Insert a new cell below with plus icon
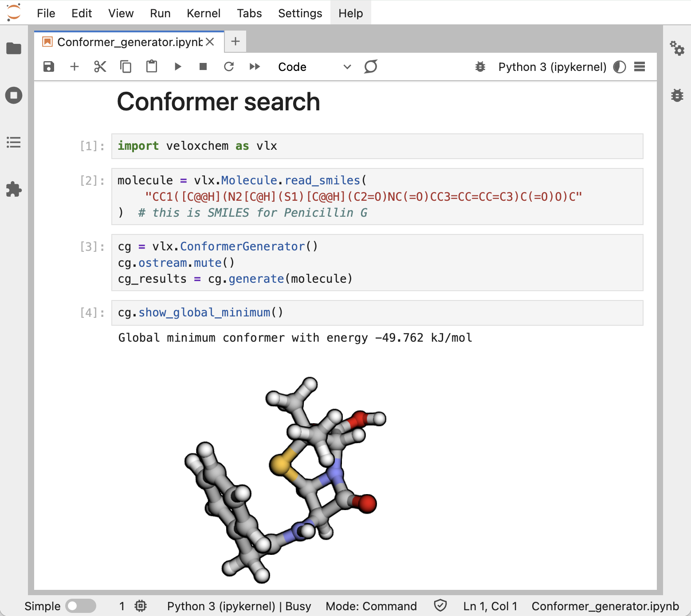This screenshot has height=616, width=691. [x=75, y=67]
